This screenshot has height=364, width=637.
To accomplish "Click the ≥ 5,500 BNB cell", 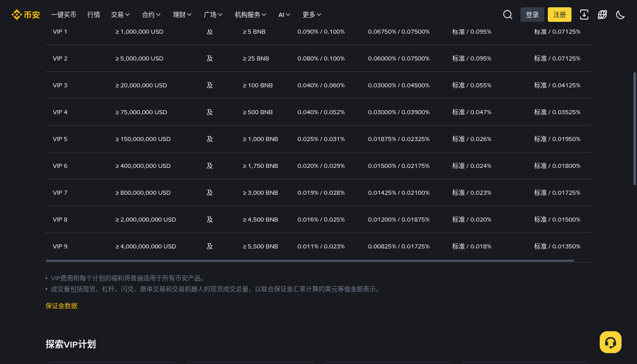I will (260, 246).
